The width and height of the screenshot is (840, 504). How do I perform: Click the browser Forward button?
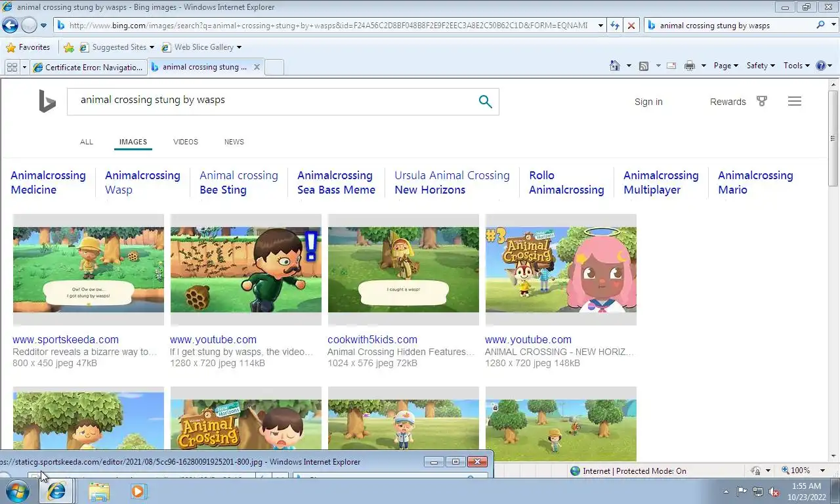pyautogui.click(x=29, y=26)
